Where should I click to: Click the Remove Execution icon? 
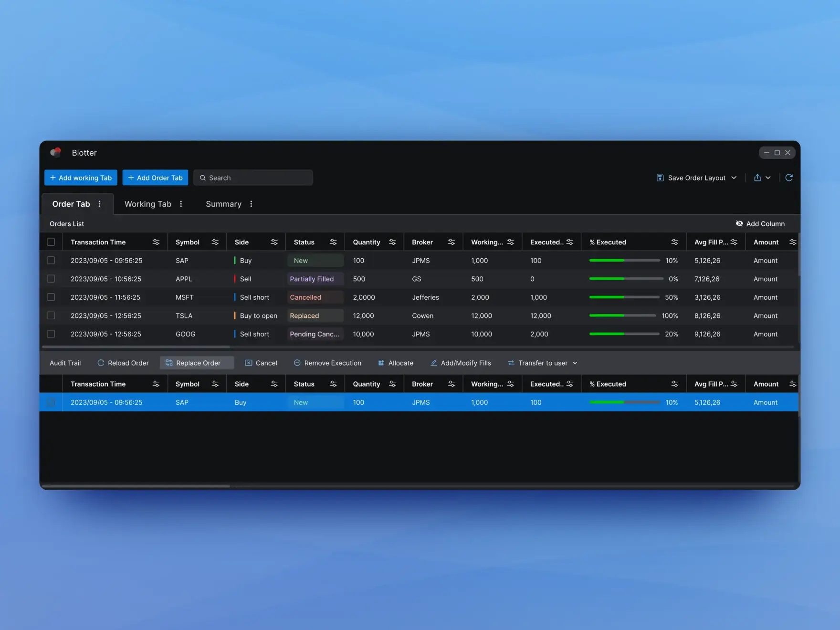click(x=297, y=363)
